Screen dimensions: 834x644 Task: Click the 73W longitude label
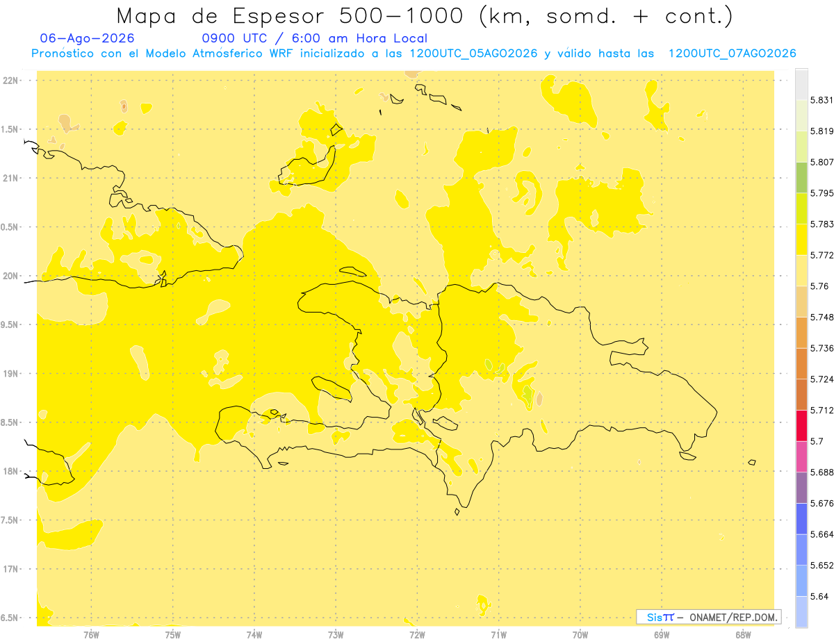tap(336, 634)
